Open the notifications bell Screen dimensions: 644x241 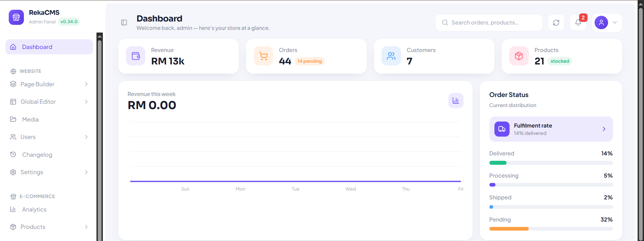pos(578,22)
